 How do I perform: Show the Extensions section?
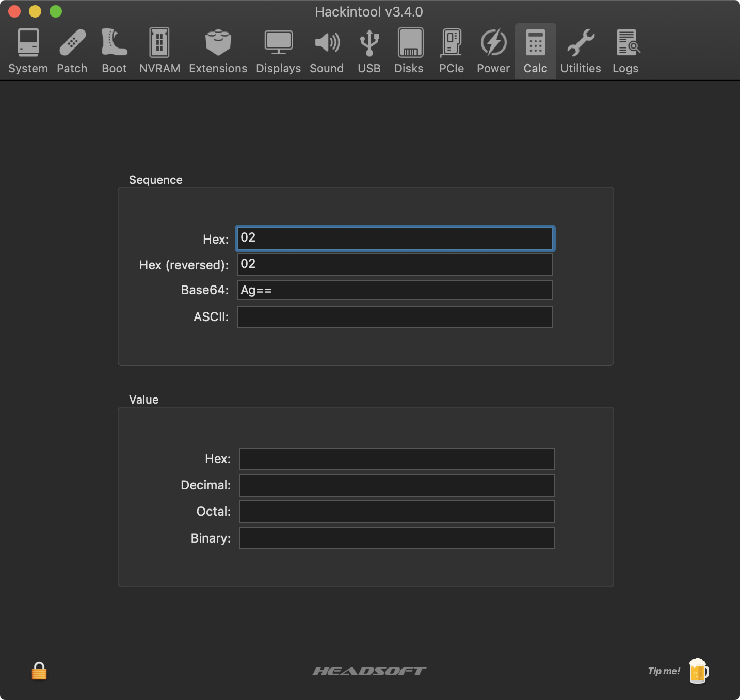(218, 51)
